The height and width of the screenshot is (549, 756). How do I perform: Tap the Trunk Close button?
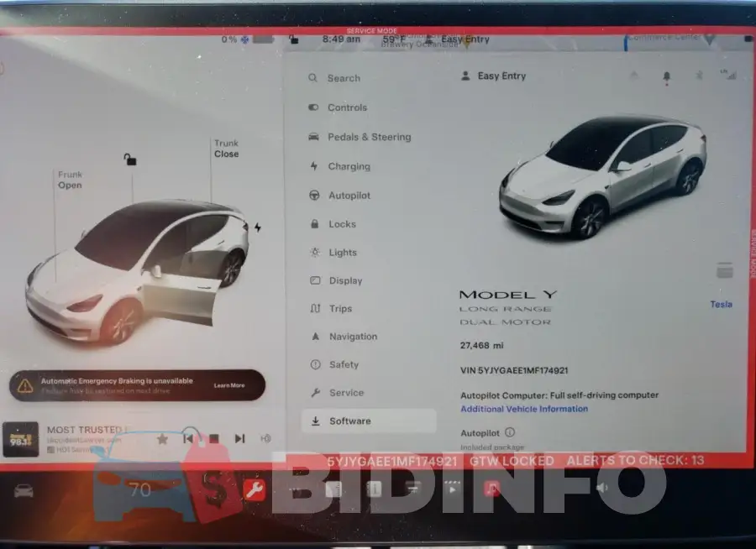coord(227,149)
